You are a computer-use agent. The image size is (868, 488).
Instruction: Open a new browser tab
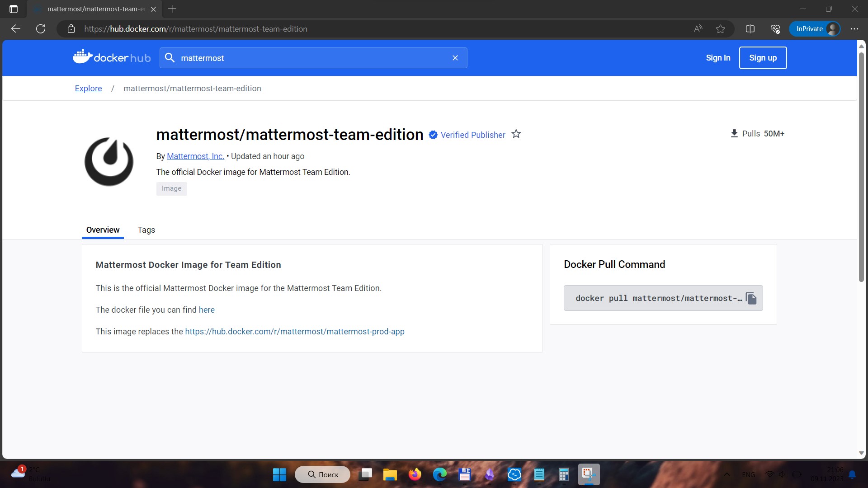[x=172, y=9]
